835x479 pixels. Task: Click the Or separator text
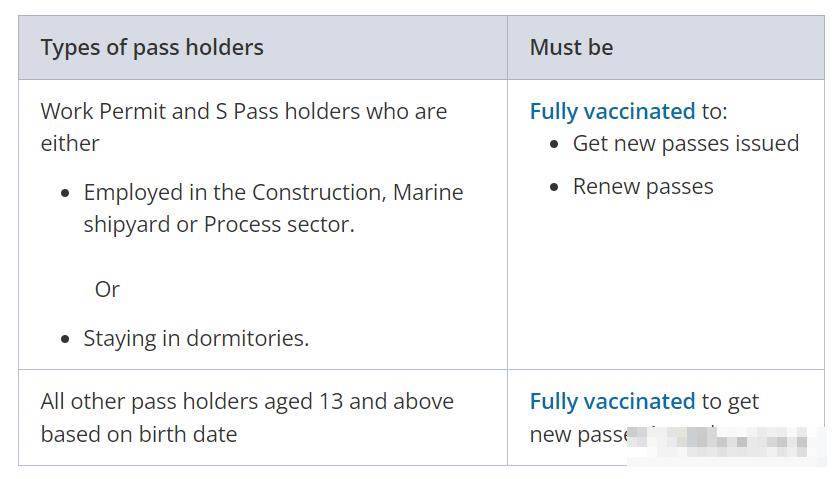point(107,289)
